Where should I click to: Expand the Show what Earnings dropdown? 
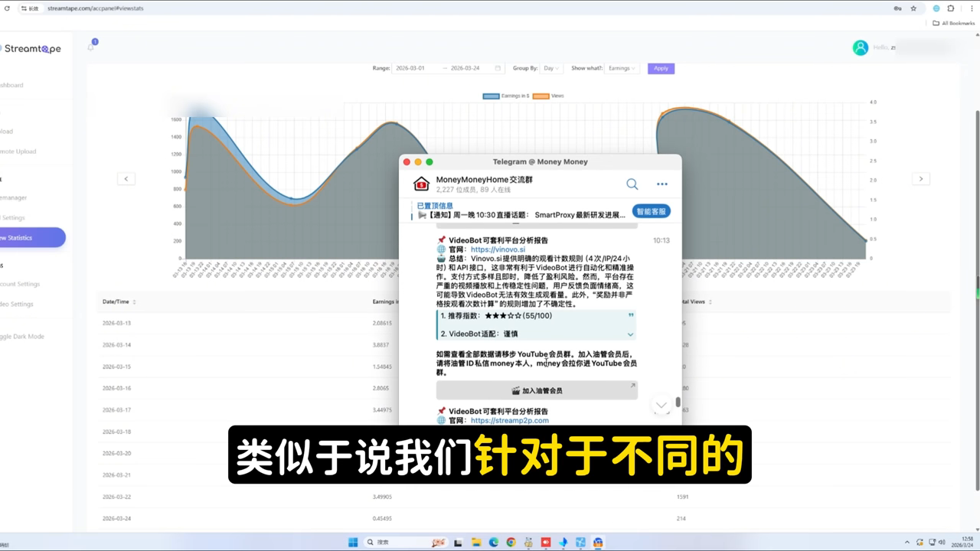click(x=621, y=68)
